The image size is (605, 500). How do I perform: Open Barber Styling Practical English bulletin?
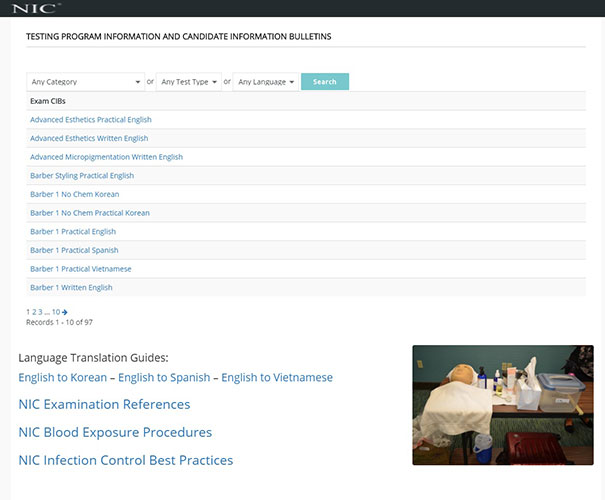click(x=82, y=176)
